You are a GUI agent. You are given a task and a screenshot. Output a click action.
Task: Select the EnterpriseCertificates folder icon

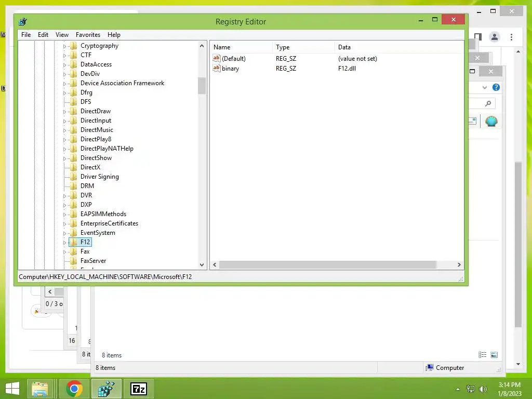point(74,223)
